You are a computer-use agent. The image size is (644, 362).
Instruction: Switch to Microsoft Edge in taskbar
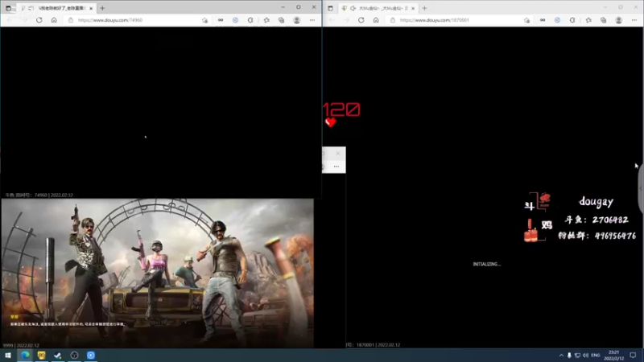pyautogui.click(x=25, y=355)
